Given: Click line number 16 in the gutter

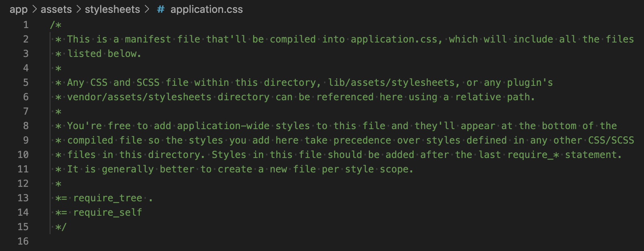Looking at the screenshot, I should 23,241.
